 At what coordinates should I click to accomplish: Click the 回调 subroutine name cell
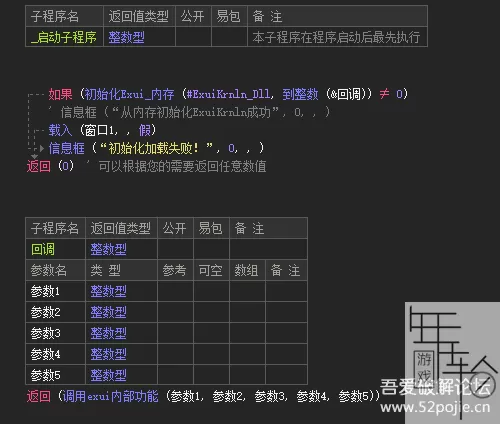pyautogui.click(x=56, y=249)
